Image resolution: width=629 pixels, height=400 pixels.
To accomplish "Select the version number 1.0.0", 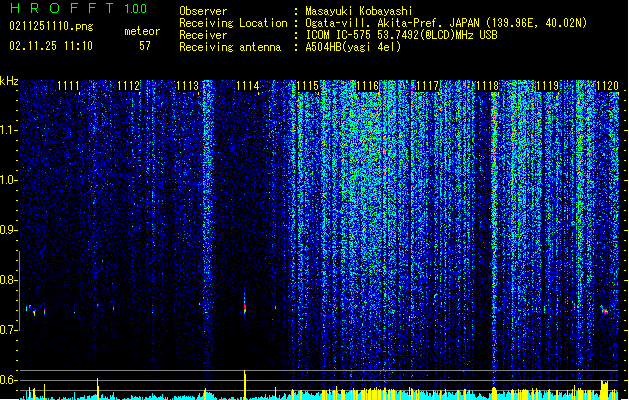I will (x=135, y=8).
